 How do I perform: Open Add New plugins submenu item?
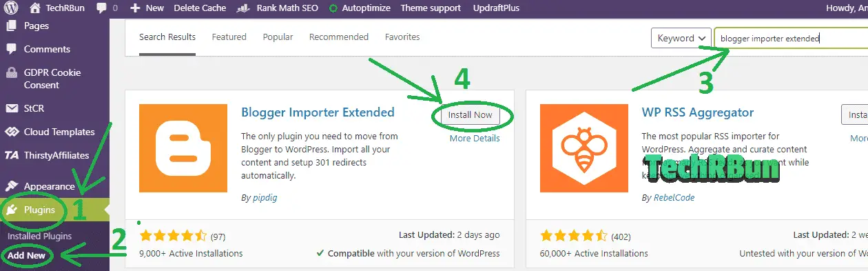pyautogui.click(x=27, y=256)
